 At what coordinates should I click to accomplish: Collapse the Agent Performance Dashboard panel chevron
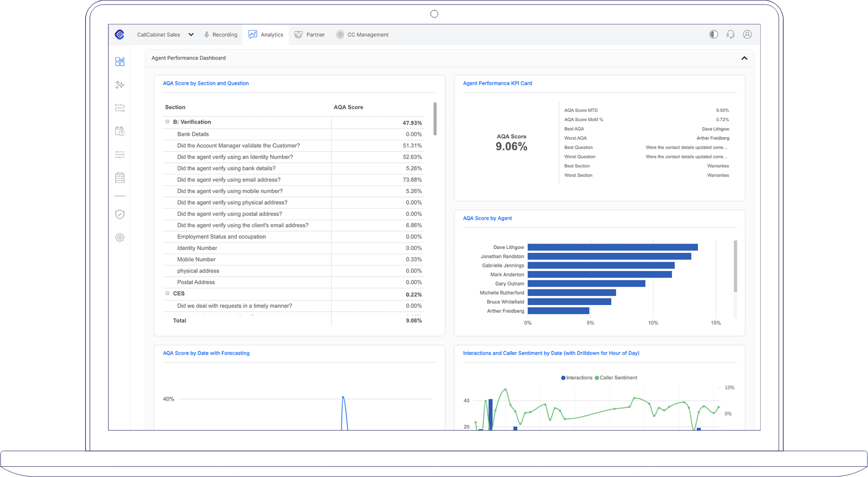(x=745, y=58)
